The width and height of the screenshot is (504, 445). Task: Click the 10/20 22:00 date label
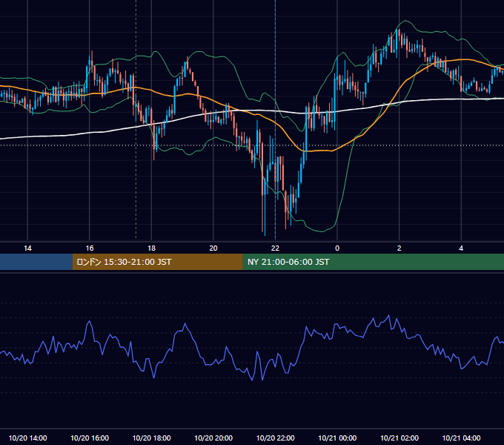pos(275,438)
